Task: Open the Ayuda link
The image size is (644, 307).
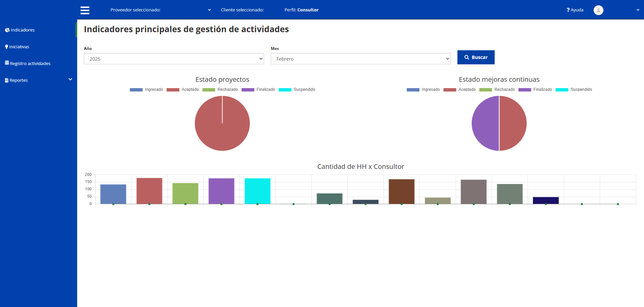Action: point(575,10)
